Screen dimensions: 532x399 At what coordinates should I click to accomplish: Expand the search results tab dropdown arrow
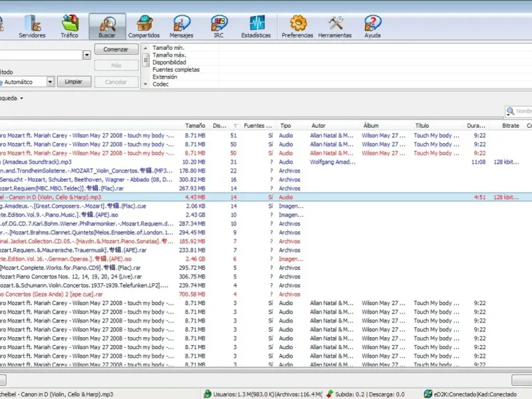click(x=21, y=98)
